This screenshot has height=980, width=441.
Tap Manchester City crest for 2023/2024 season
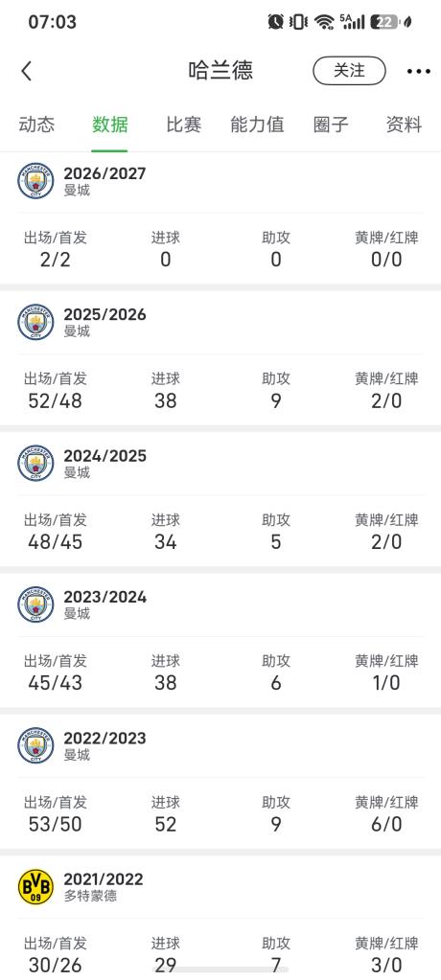coord(35,604)
